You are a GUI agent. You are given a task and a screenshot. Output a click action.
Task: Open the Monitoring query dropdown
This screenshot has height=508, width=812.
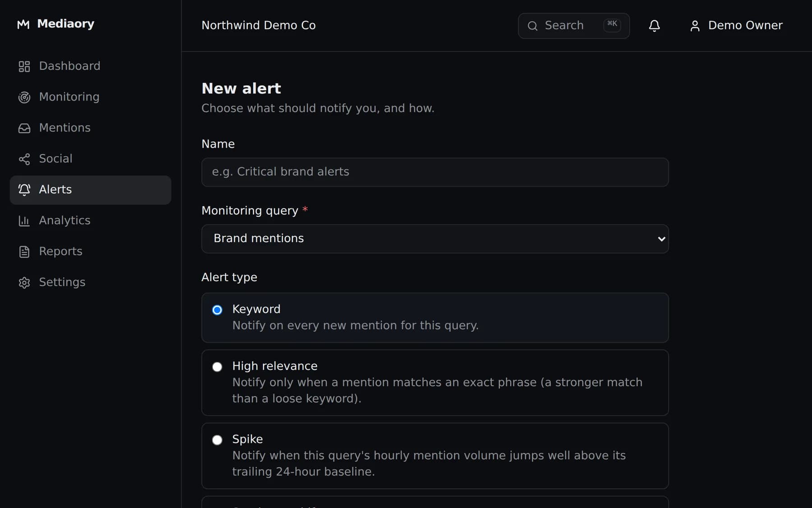click(x=435, y=239)
